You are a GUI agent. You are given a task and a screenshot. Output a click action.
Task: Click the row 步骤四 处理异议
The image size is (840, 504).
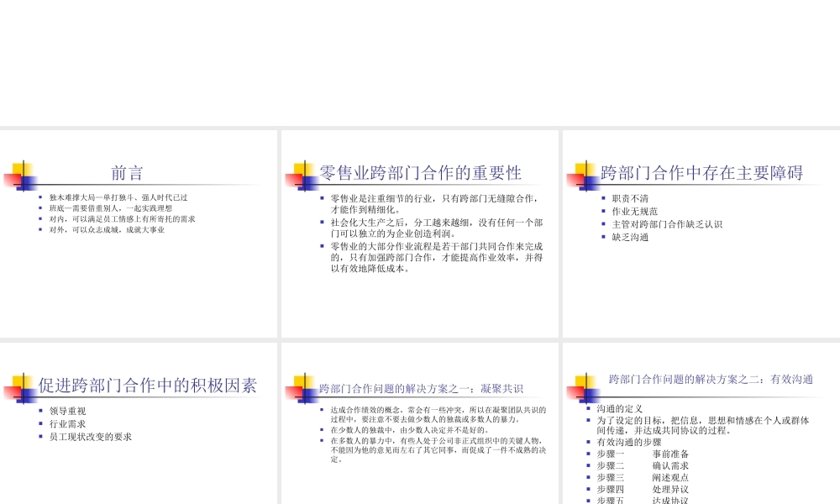pos(643,490)
